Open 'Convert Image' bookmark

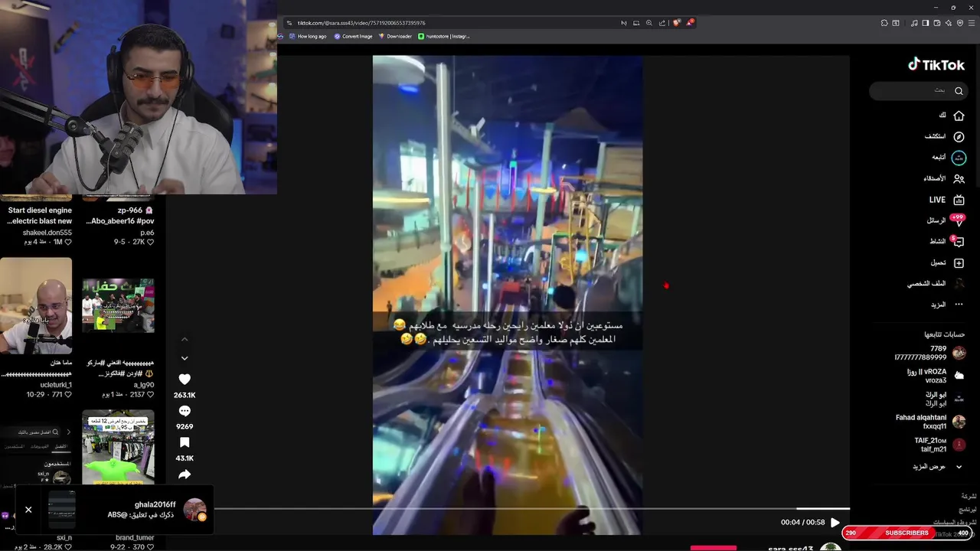[353, 36]
